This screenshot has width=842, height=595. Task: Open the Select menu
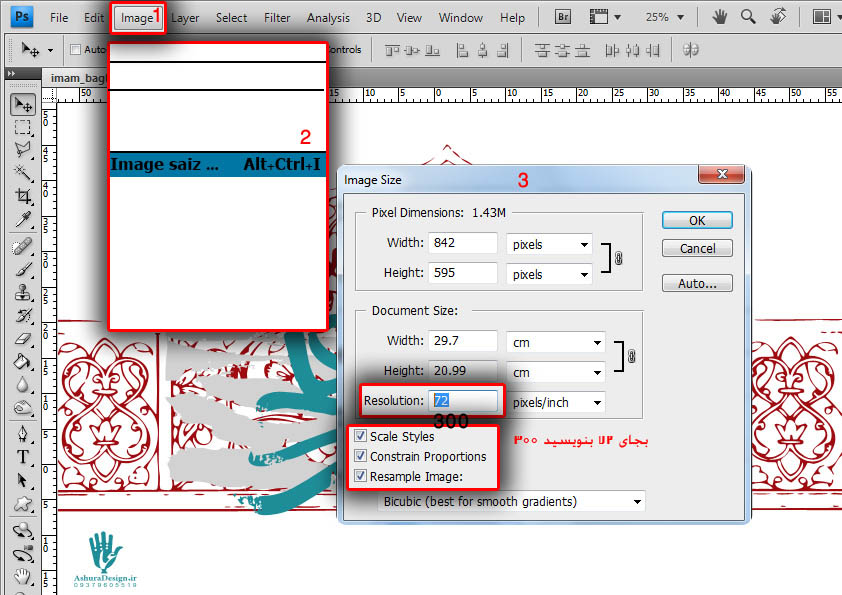click(231, 18)
